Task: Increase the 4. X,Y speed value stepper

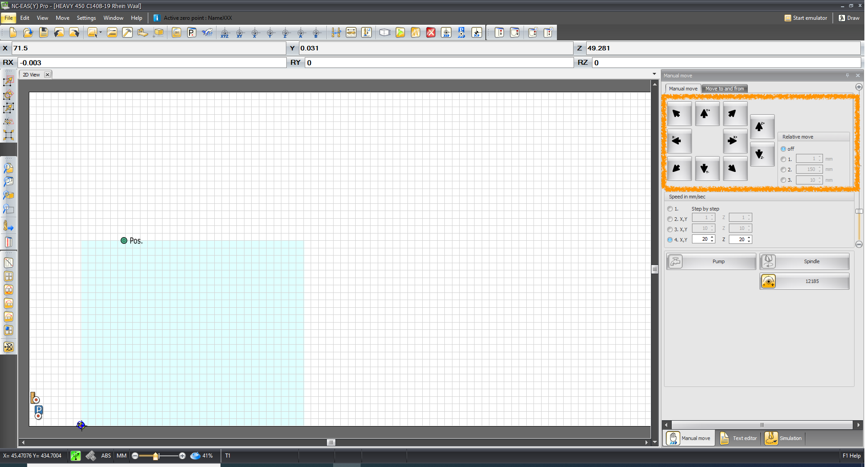Action: [712, 237]
